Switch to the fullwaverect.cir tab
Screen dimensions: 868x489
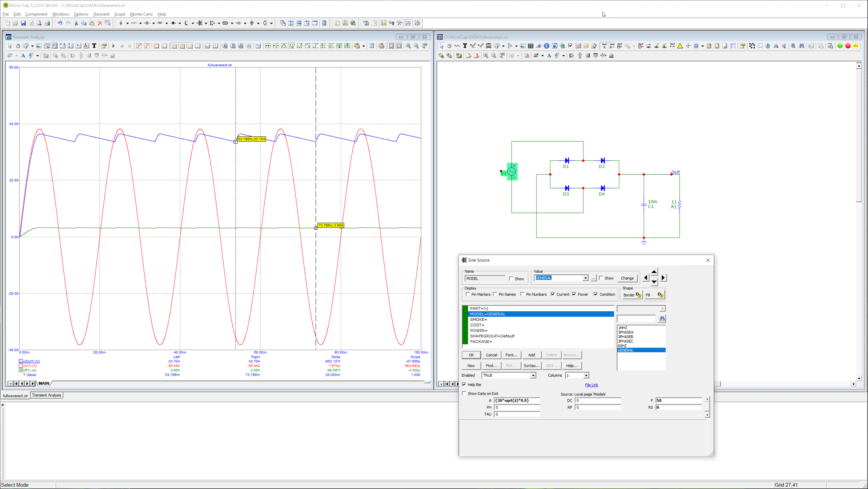(15, 396)
